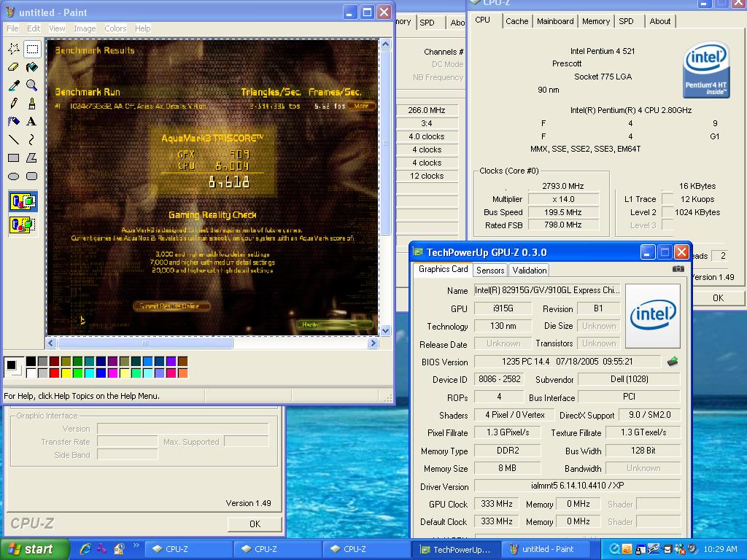
Task: Open the Memory tab in CPU-Z
Action: coord(595,21)
